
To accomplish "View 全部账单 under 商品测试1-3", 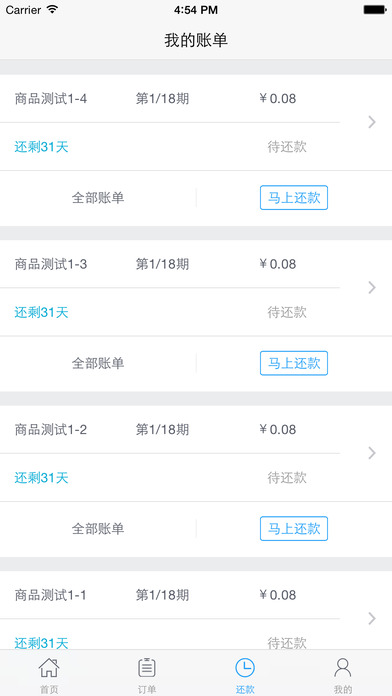I will [x=98, y=364].
